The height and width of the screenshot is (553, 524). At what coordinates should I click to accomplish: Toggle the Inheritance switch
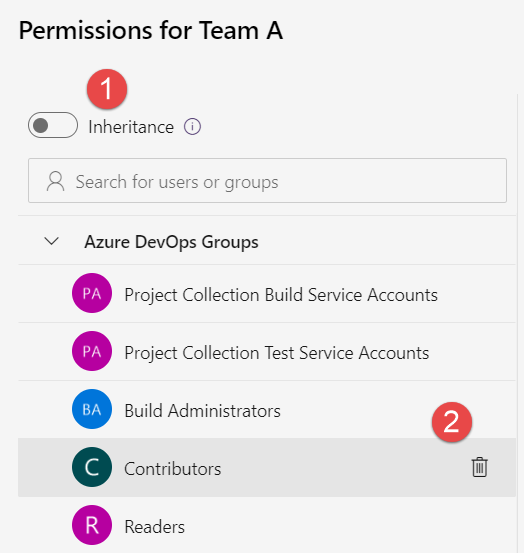(53, 125)
